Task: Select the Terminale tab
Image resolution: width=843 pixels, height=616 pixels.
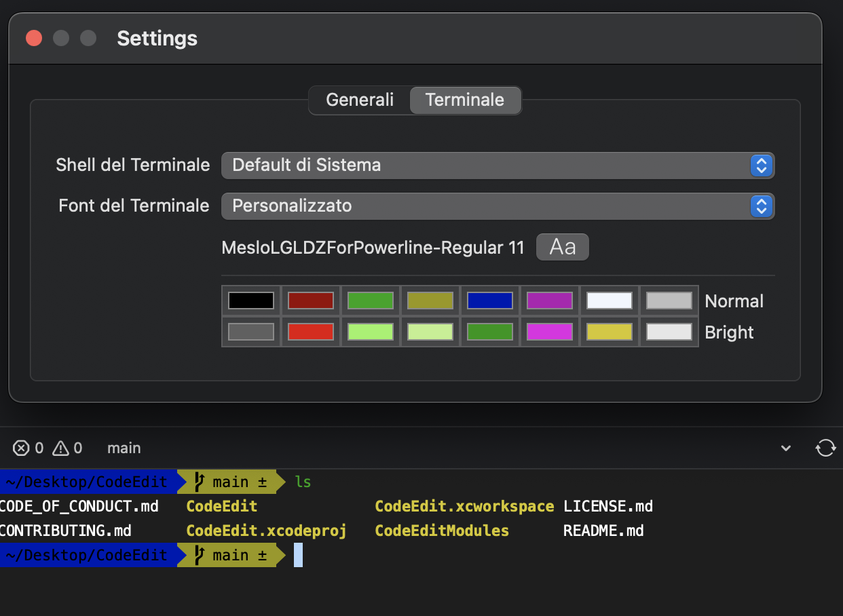Action: pyautogui.click(x=465, y=100)
